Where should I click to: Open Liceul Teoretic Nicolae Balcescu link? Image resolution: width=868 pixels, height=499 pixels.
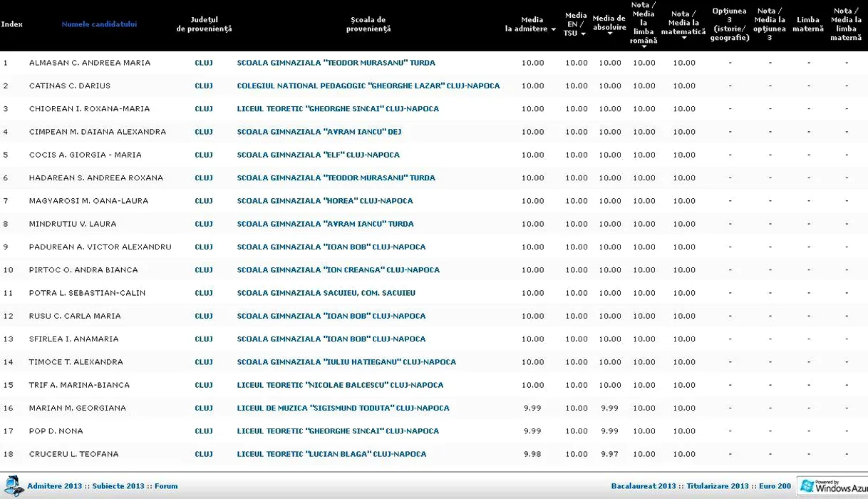pyautogui.click(x=340, y=385)
